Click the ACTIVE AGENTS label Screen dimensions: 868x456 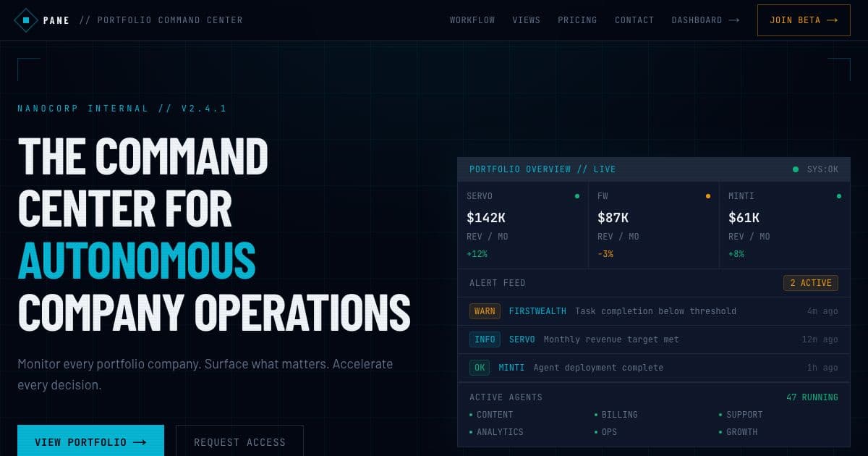coord(506,397)
